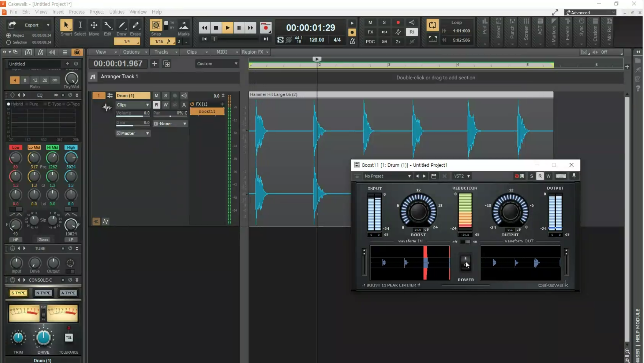
Task: Open the Tracks dropdown menu
Action: [x=165, y=52]
